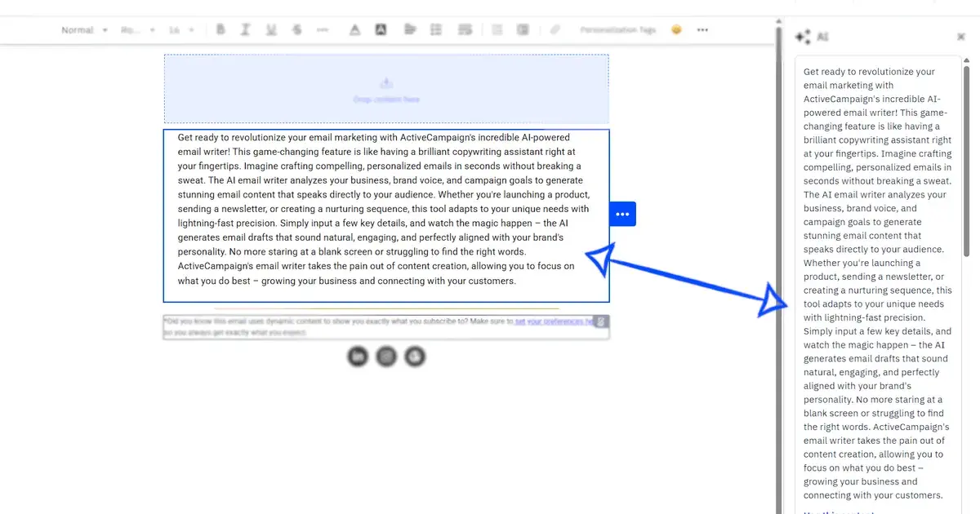Click the AI sparkle icon in side panel
The width and height of the screenshot is (980, 514).
(x=803, y=36)
